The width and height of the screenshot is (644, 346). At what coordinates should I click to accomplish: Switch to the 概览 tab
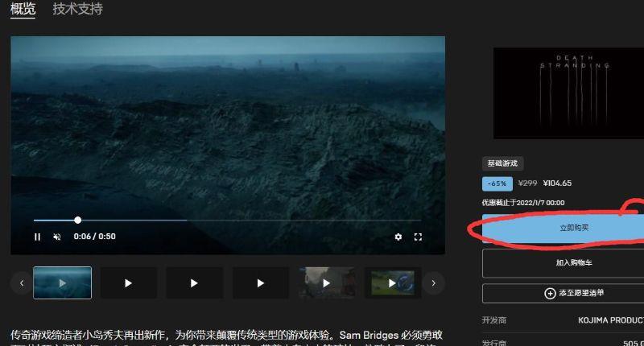pyautogui.click(x=23, y=9)
